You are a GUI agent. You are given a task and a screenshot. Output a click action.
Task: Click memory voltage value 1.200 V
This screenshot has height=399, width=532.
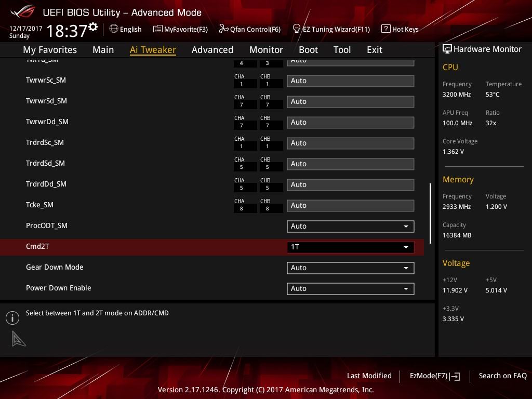point(496,207)
